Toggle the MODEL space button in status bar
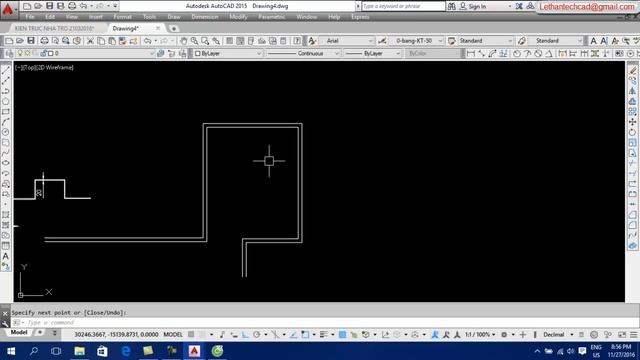 pos(173,335)
